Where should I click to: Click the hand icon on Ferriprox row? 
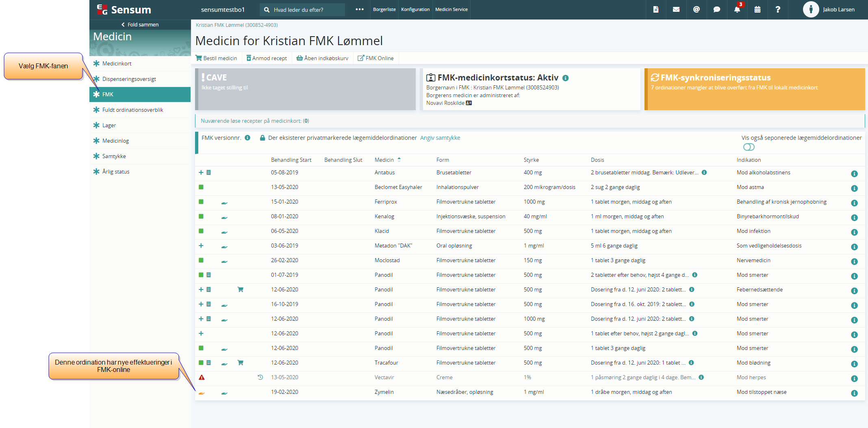(x=224, y=202)
